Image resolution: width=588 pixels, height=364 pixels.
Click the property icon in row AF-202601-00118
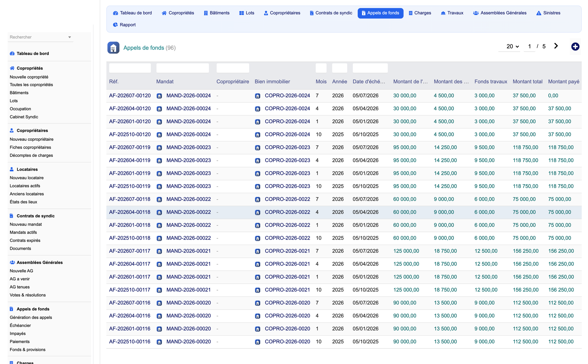click(x=257, y=225)
